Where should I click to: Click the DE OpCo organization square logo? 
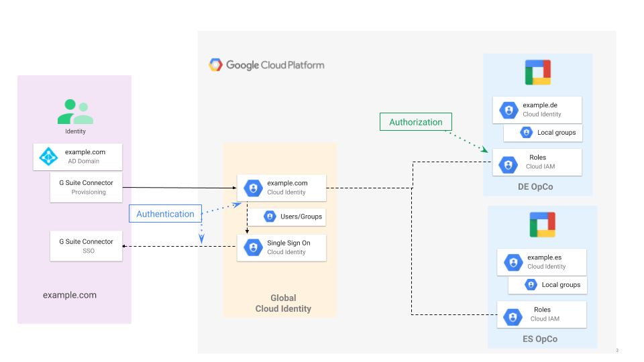[538, 72]
